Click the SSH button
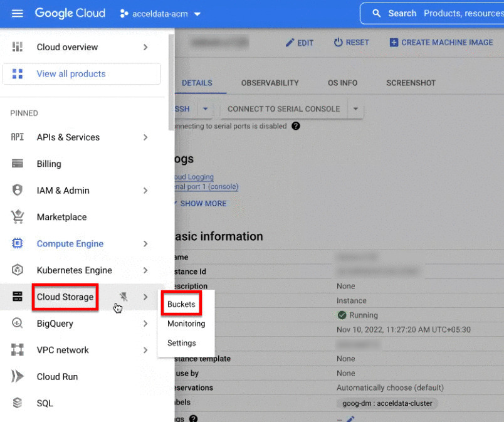This screenshot has height=422, width=504. tap(182, 109)
